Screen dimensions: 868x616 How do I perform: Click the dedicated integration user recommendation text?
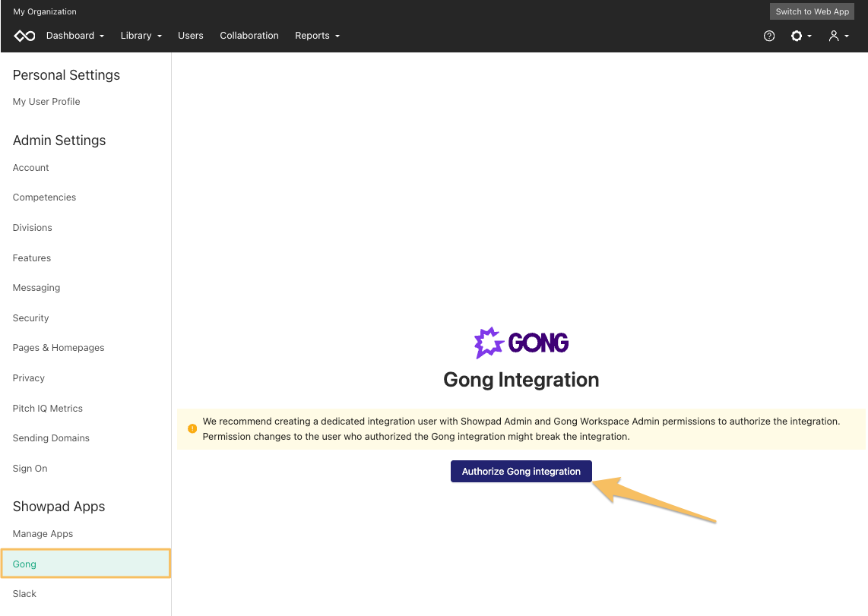pos(521,428)
